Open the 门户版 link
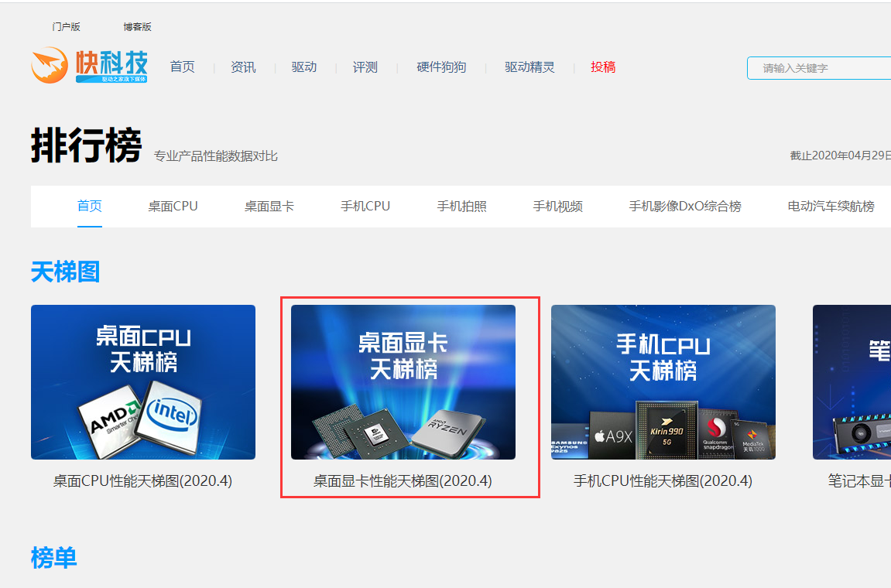Screen dimensions: 891x588 click(67, 27)
